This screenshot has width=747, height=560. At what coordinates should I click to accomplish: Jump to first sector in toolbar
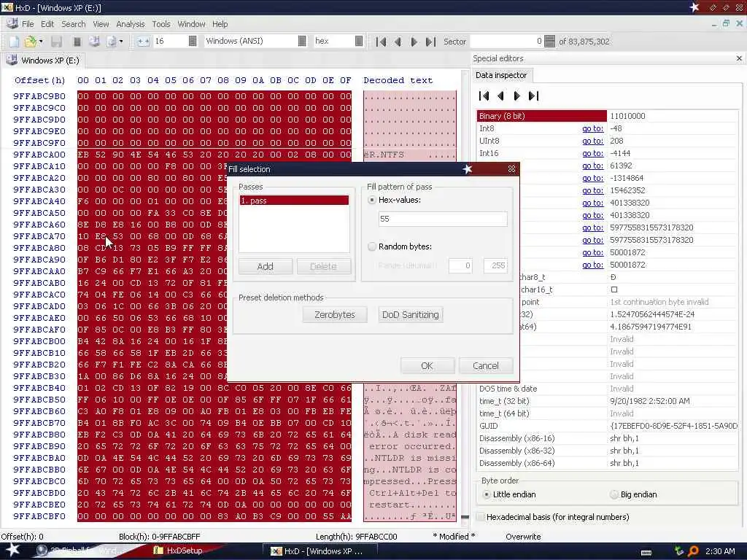(381, 42)
